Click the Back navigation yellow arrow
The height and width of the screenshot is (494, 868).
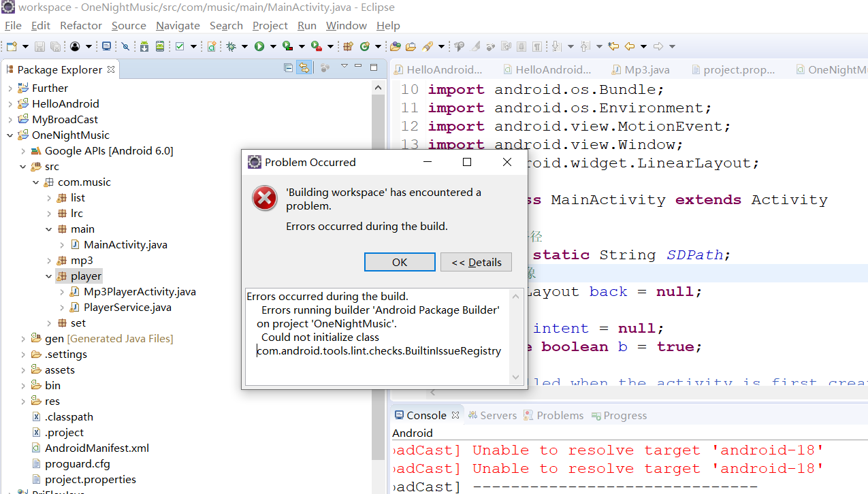tap(630, 46)
